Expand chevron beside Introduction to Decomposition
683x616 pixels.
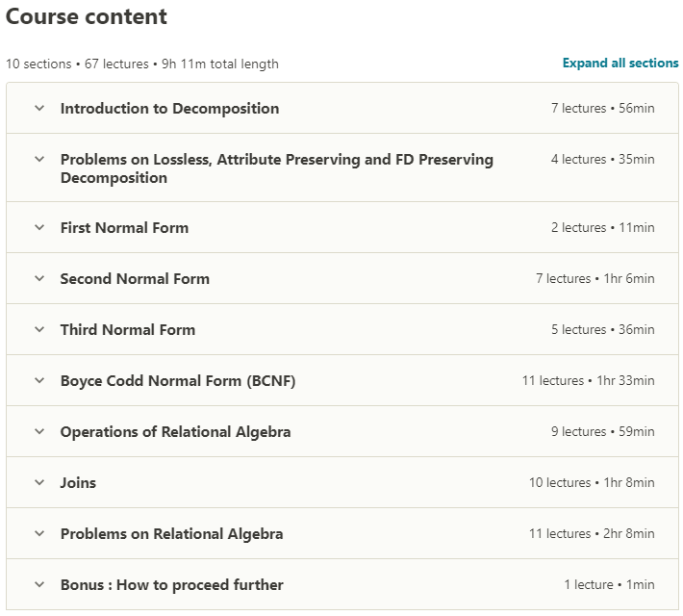pos(39,108)
